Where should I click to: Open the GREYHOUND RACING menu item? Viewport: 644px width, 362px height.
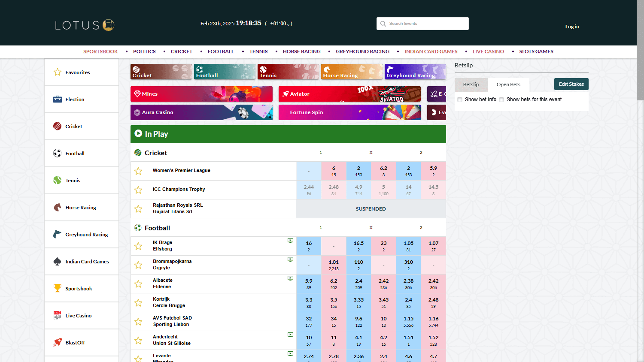point(362,51)
